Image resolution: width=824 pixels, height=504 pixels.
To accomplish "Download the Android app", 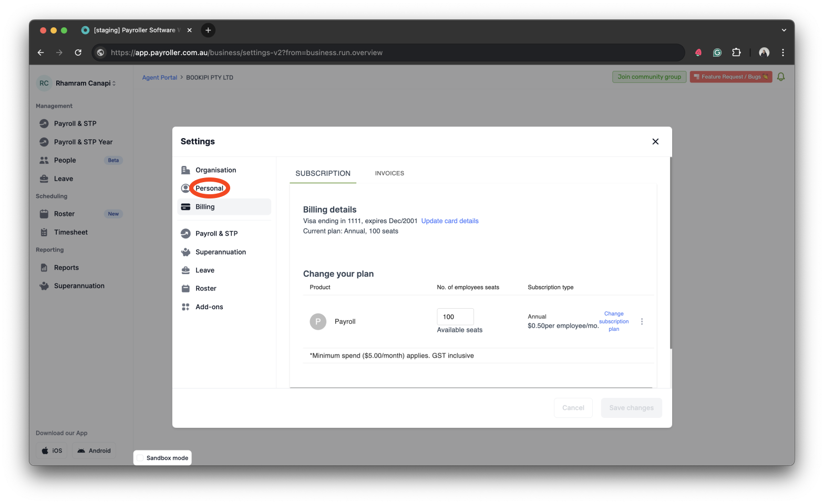I will [95, 450].
